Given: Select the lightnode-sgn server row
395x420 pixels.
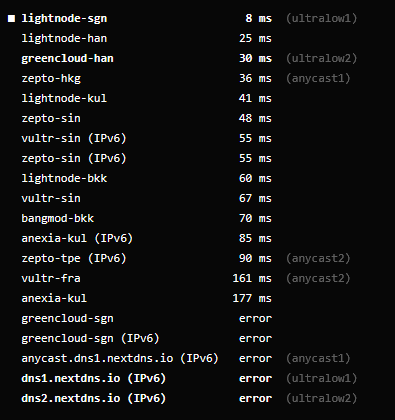Looking at the screenshot, I should tap(183, 18).
